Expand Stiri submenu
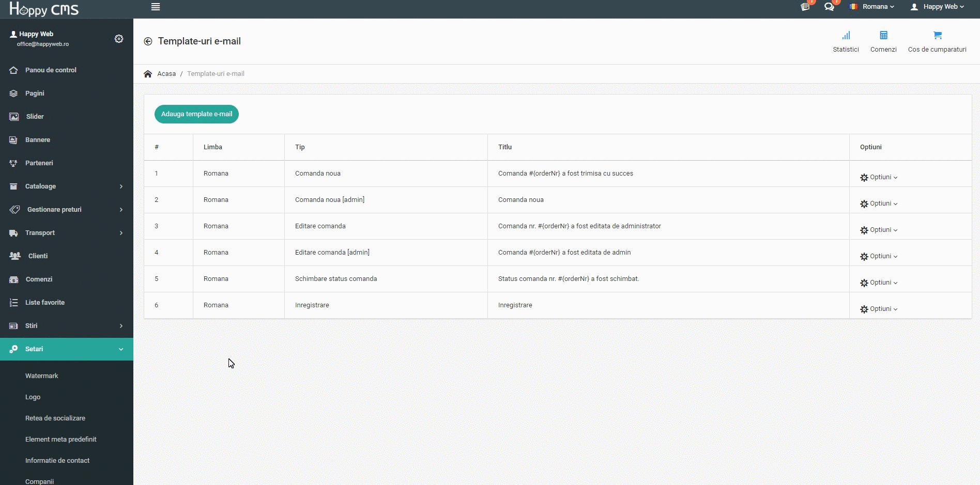The image size is (980, 485). [x=67, y=326]
